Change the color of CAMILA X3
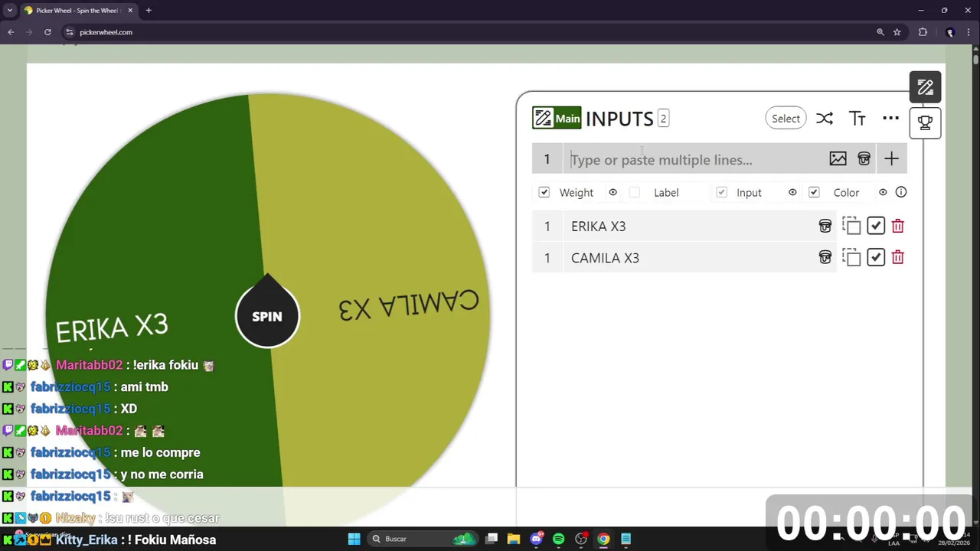Viewport: 980px width, 551px height. pyautogui.click(x=825, y=257)
